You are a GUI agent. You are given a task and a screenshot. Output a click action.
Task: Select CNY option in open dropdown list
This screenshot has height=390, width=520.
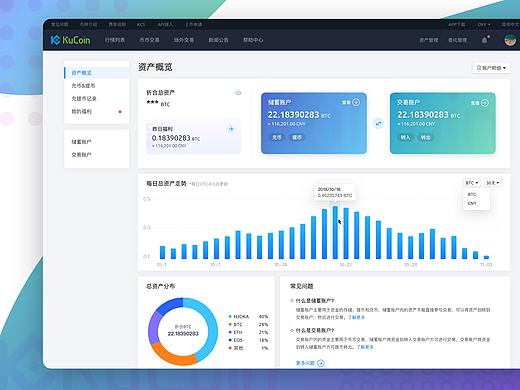(x=472, y=203)
